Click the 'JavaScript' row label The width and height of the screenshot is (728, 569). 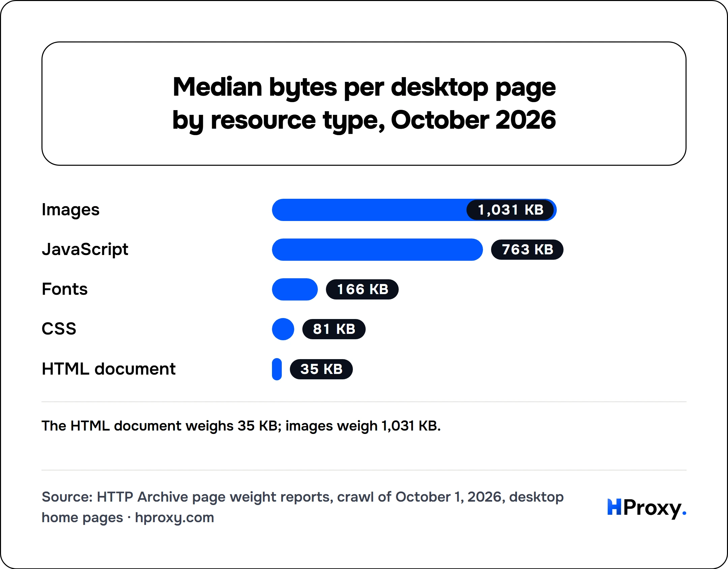85,250
